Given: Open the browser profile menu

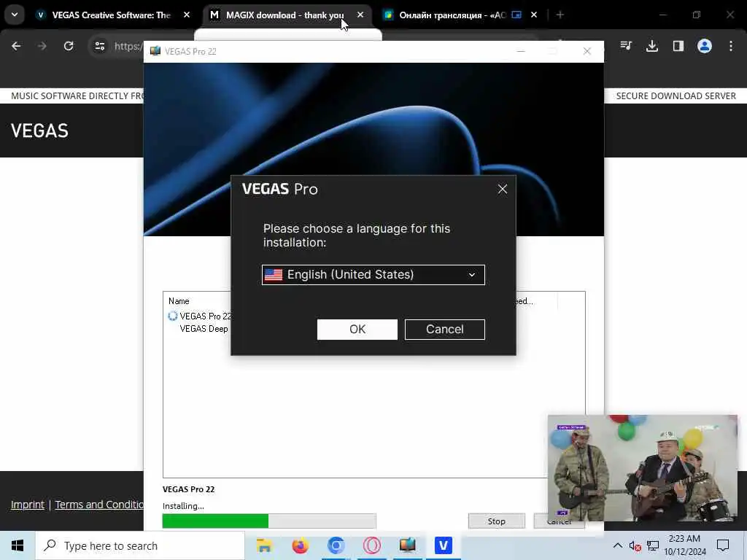Looking at the screenshot, I should 705,46.
